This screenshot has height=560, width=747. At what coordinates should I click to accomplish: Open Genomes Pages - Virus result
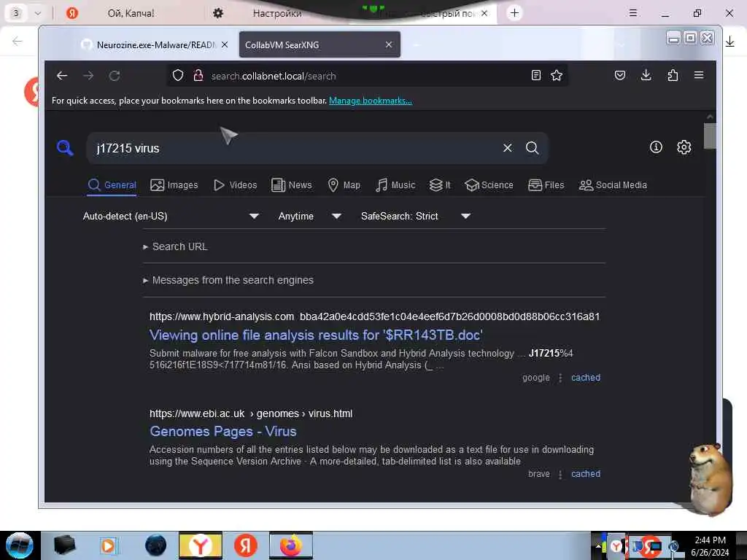pyautogui.click(x=223, y=431)
